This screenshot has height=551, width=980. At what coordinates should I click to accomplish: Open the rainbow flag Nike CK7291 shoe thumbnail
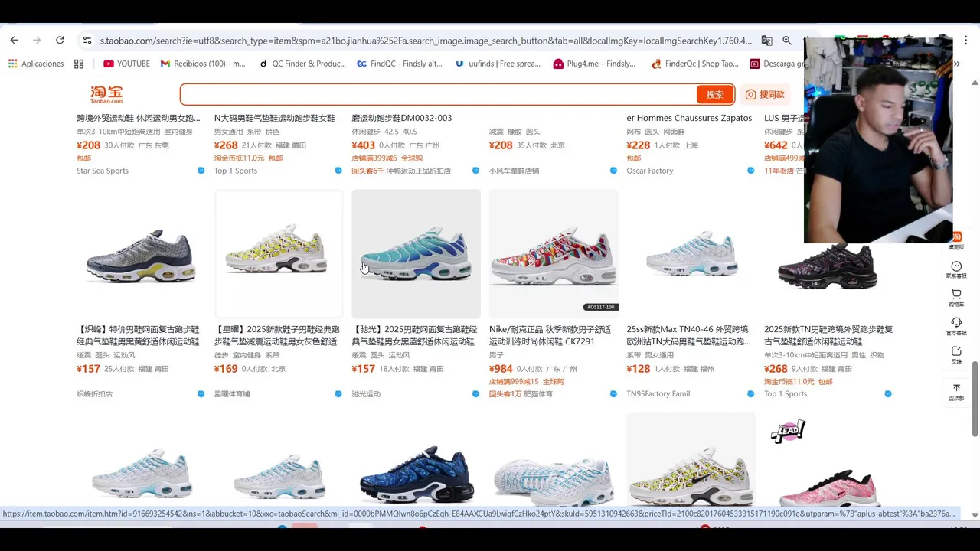554,254
